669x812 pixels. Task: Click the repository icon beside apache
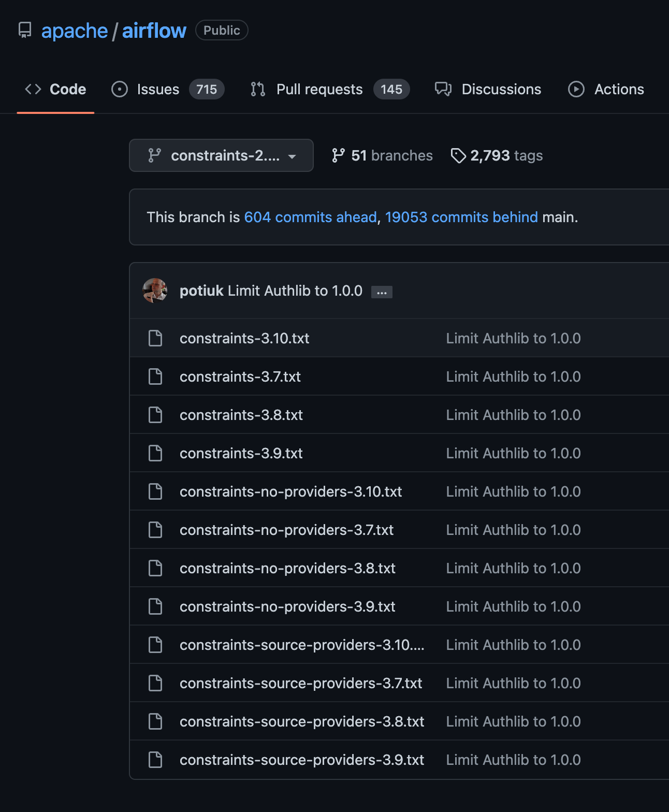pyautogui.click(x=25, y=30)
